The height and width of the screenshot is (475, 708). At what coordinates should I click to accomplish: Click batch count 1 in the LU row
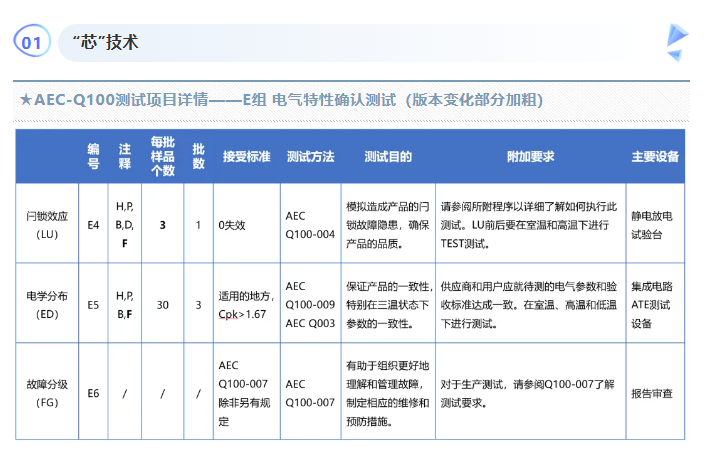coord(198,225)
